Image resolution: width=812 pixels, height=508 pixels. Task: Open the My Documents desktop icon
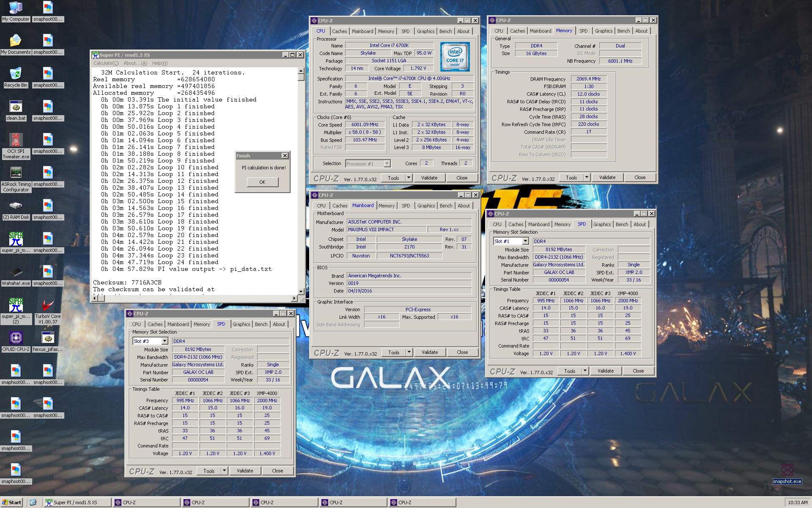pos(16,44)
